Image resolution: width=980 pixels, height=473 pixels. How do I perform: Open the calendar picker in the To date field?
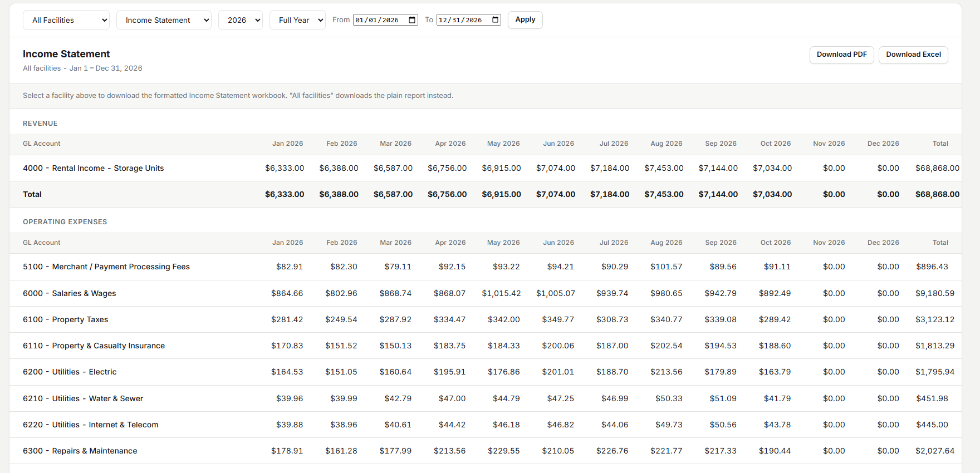tap(496, 20)
